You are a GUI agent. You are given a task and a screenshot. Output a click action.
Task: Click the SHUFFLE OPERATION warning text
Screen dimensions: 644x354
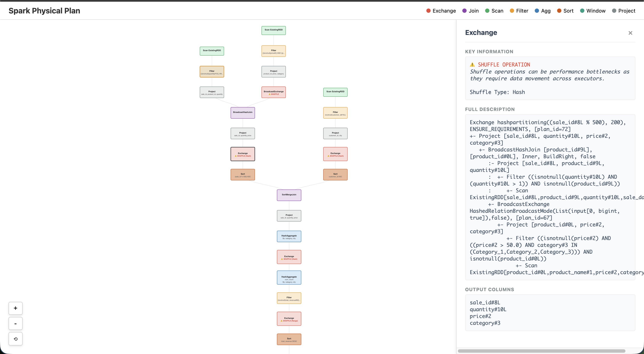click(x=504, y=65)
